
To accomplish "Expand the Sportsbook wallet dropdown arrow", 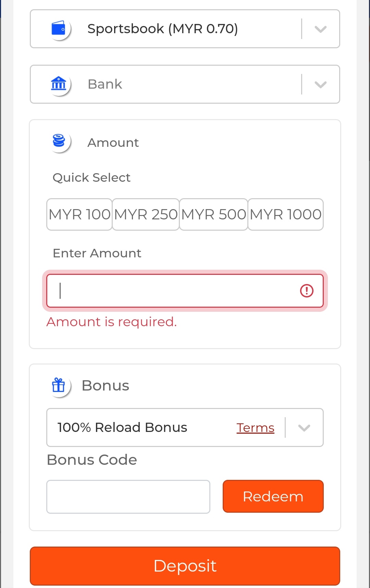I will pos(320,29).
